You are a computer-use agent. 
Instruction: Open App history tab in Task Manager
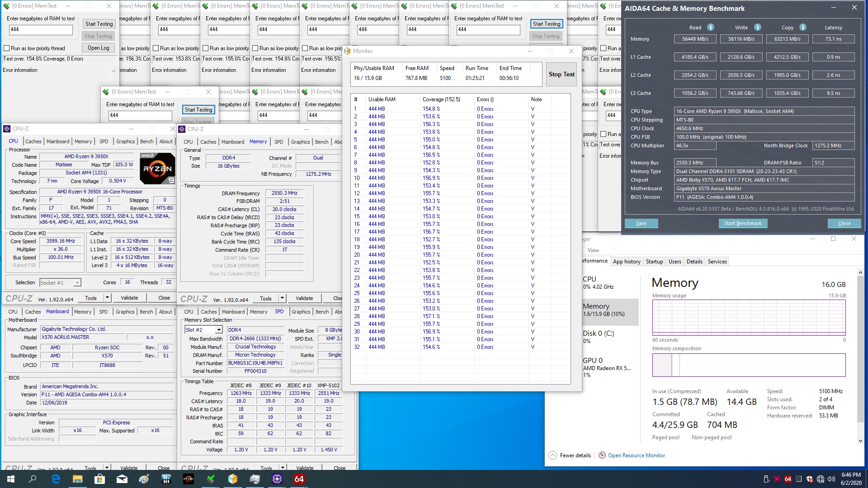click(x=626, y=262)
